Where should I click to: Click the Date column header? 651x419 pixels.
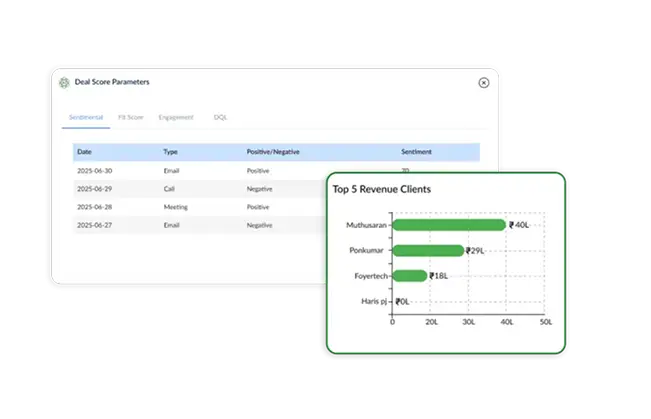85,152
